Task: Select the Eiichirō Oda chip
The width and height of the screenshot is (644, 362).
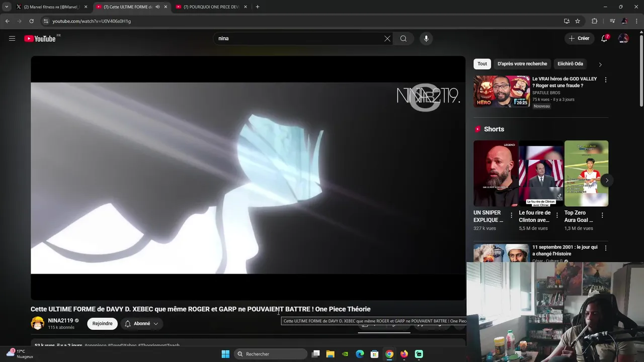Action: (x=570, y=64)
